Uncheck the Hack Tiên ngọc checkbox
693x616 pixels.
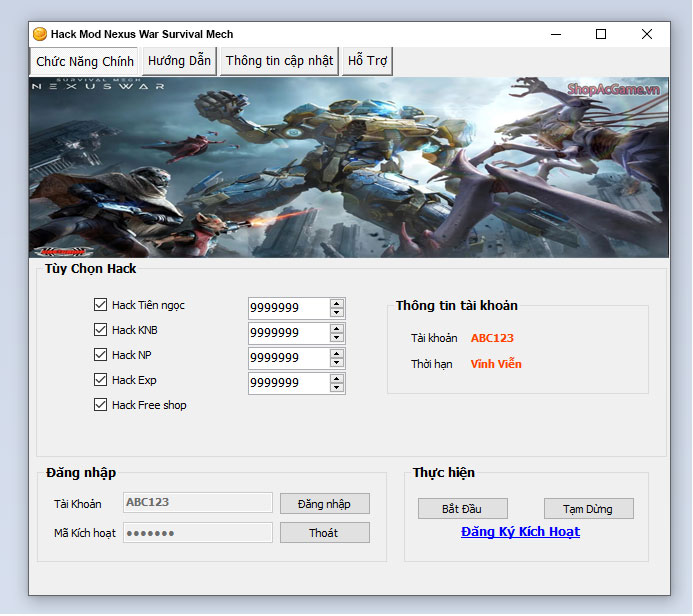click(100, 304)
